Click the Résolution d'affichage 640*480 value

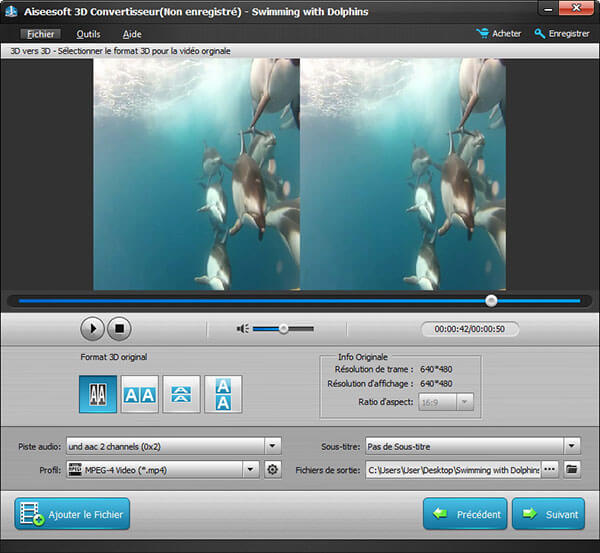[x=436, y=383]
